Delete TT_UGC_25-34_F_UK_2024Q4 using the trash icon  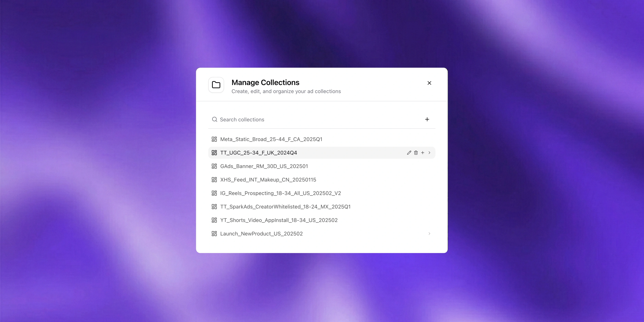[416, 152]
